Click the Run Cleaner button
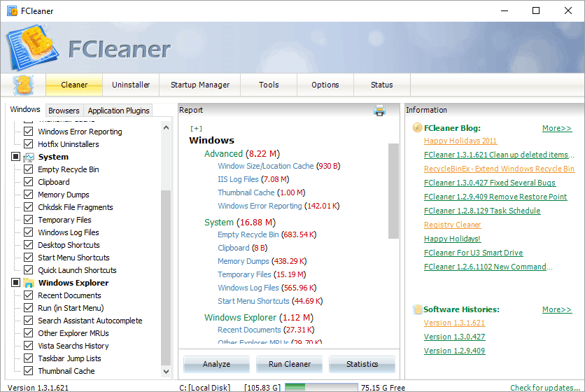This screenshot has height=392, width=585. click(290, 364)
